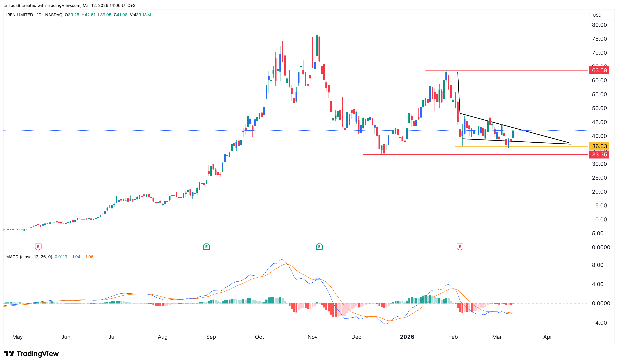Click the blue MACD value -1.94

click(75, 257)
